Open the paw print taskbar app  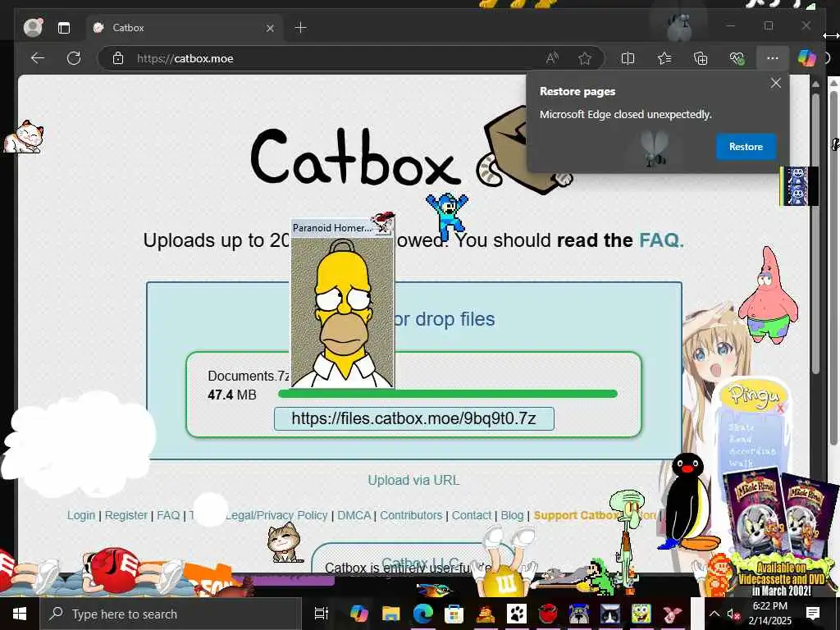click(x=517, y=614)
